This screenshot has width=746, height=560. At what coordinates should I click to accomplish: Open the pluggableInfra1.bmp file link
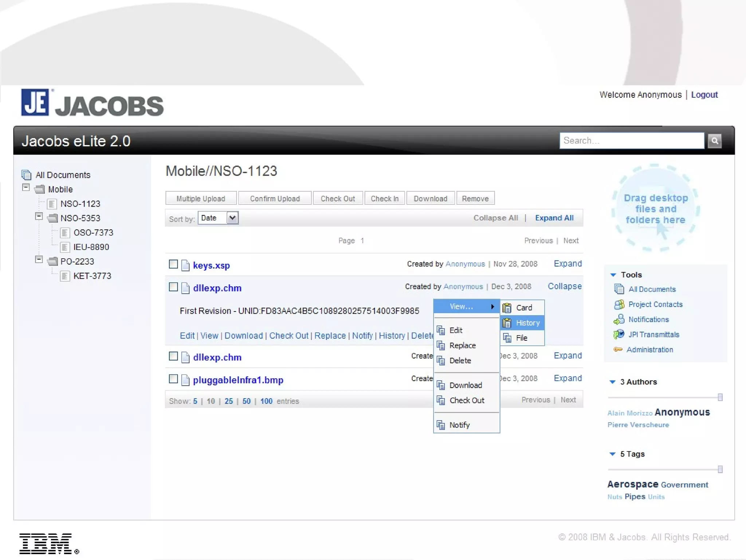tap(238, 380)
